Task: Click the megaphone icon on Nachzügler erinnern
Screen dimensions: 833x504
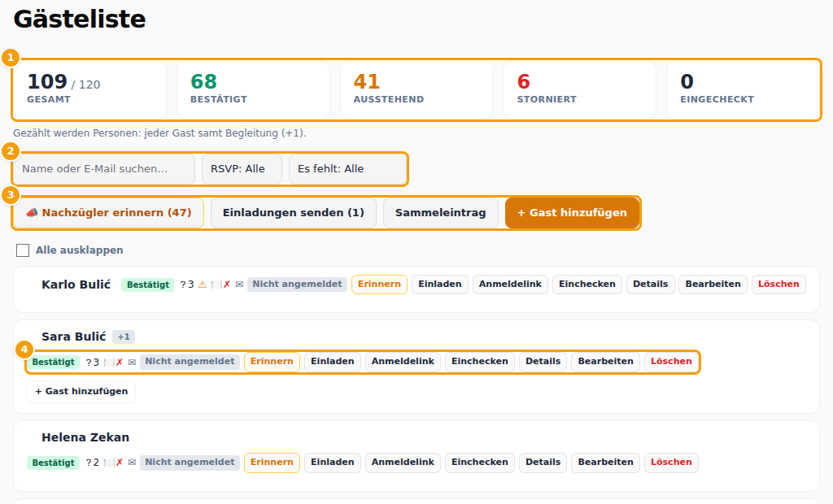Action: click(32, 212)
